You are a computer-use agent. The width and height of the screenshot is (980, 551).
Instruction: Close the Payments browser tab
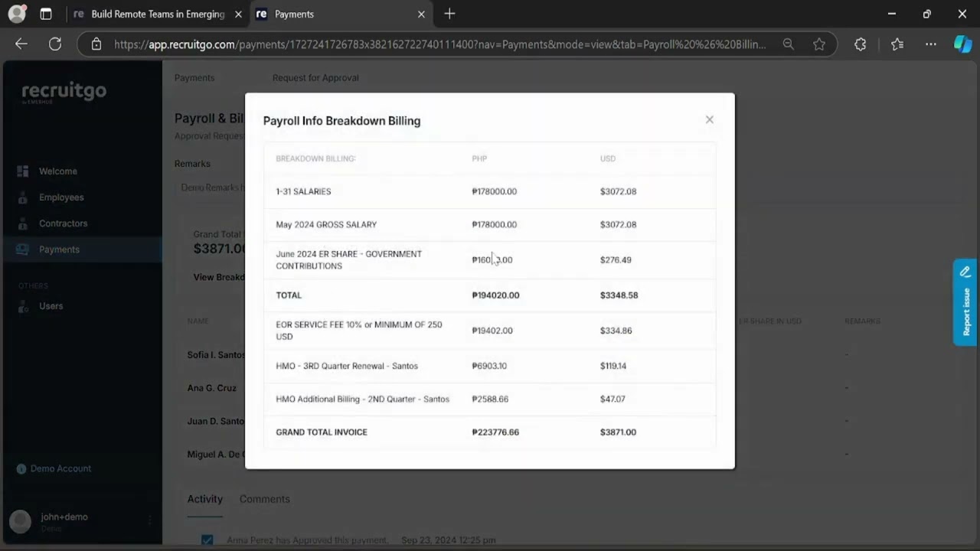421,14
